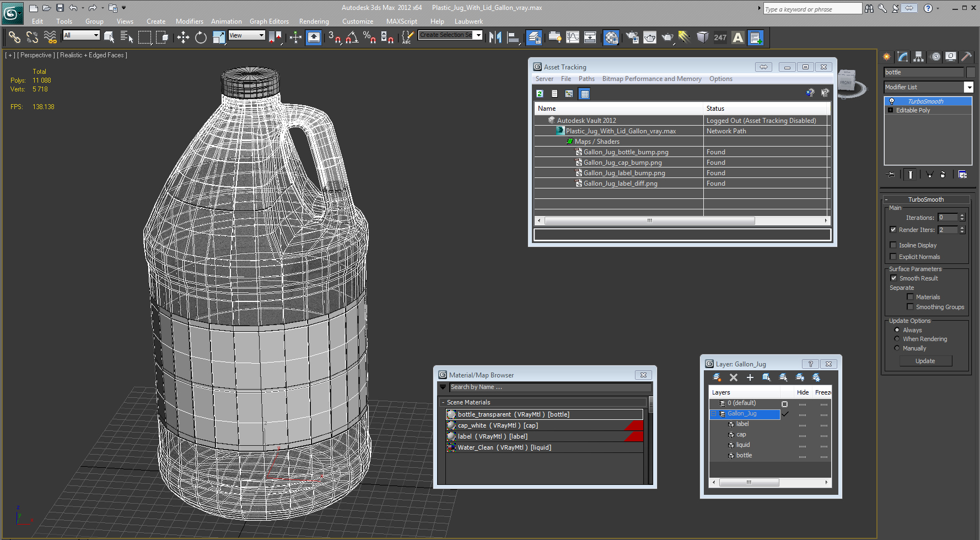
Task: Click Refresh icon in Asset Tracking
Action: [x=540, y=94]
